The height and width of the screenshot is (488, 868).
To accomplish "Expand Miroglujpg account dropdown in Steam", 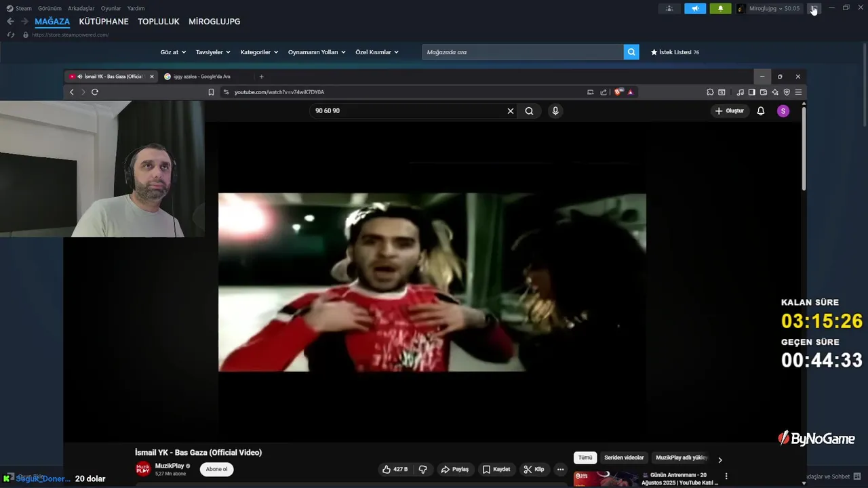I will point(774,8).
